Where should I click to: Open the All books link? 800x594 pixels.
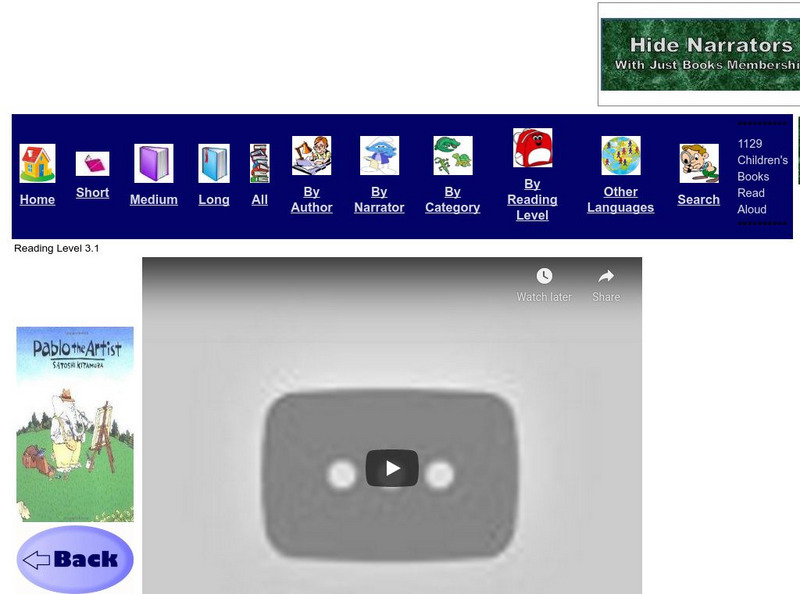click(260, 200)
